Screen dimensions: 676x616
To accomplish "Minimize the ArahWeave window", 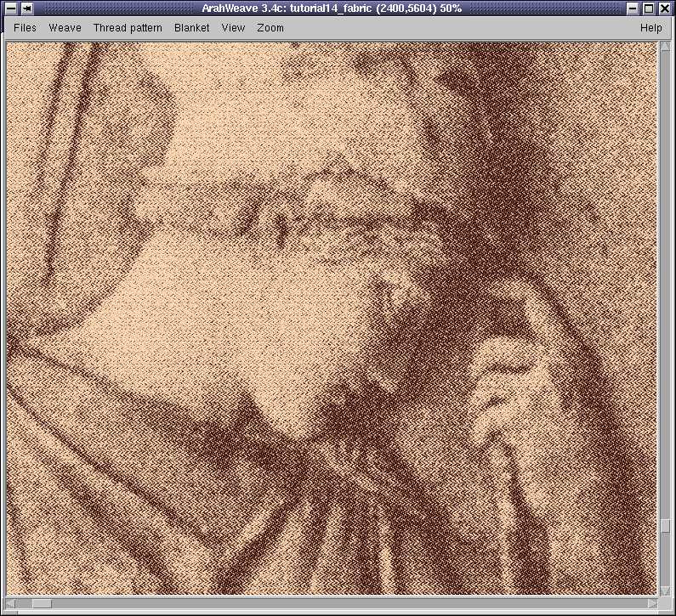I will point(633,8).
